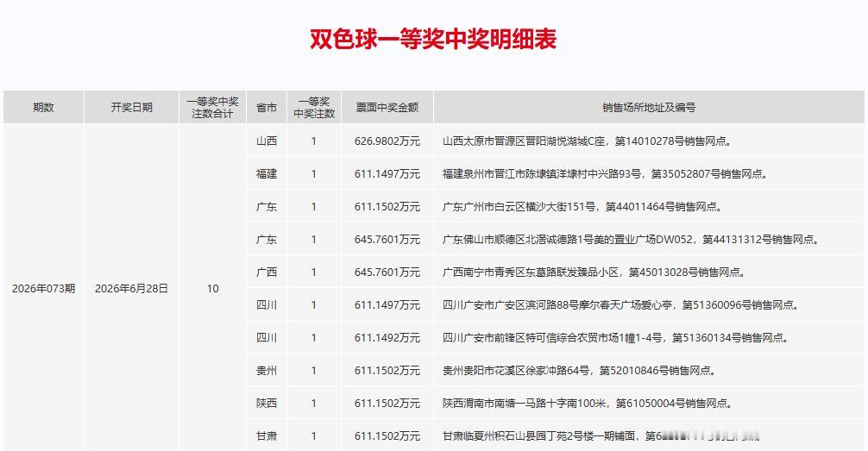The height and width of the screenshot is (451, 868).
Task: Select the 甘肃临夏州积石山县园丁苑2号楼 address
Action: click(x=601, y=436)
